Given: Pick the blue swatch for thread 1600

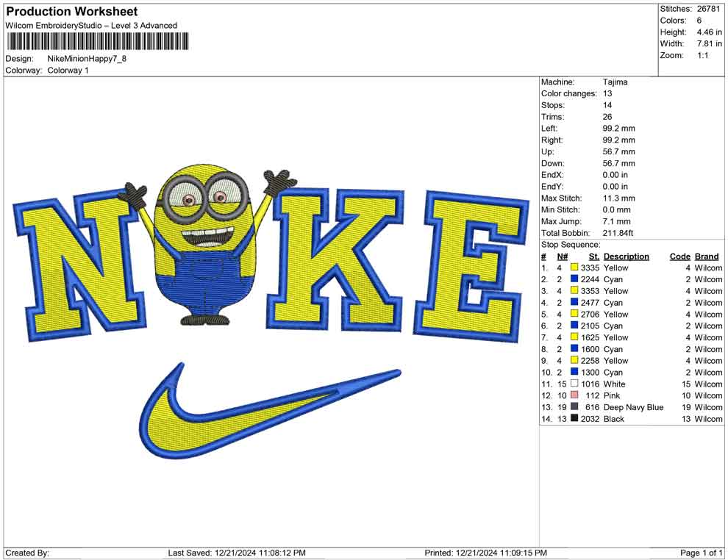Looking at the screenshot, I should click(x=574, y=348).
